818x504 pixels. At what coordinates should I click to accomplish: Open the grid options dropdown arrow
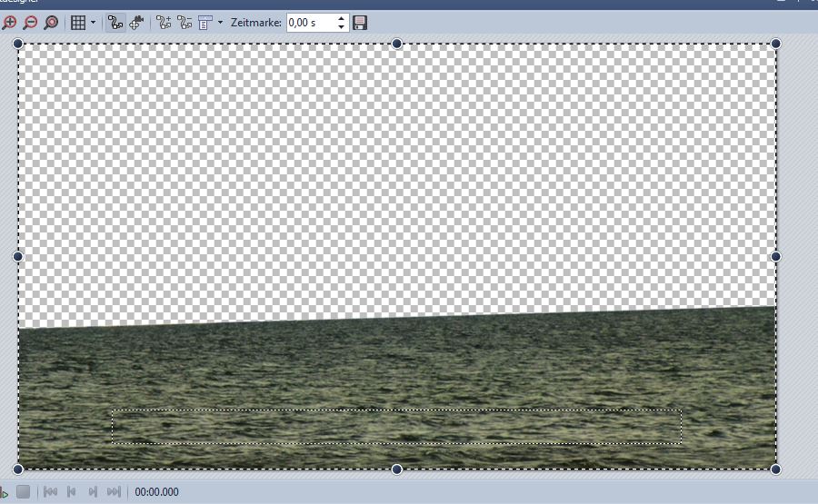(93, 23)
